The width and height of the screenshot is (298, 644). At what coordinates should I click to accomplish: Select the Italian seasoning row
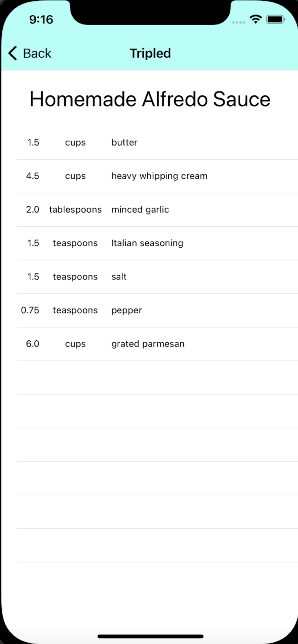pos(157,243)
